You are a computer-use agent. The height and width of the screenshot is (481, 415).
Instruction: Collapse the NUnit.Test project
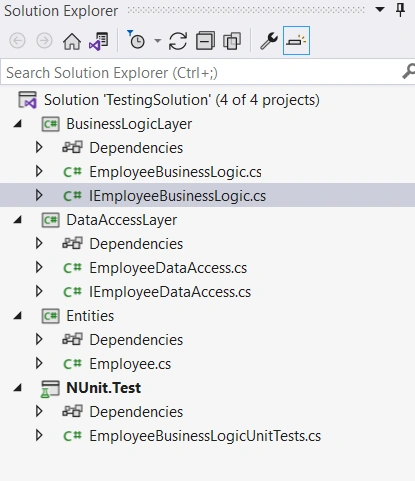(18, 388)
